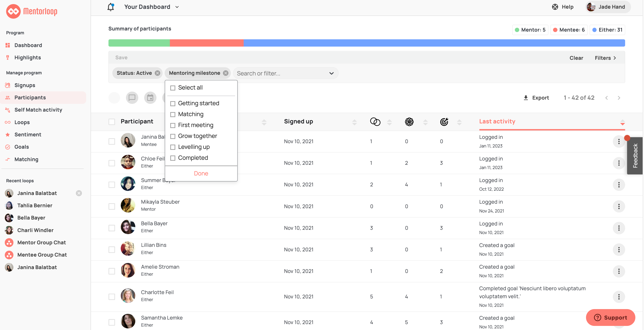Open the Mentor Group Chat loop
Image resolution: width=644 pixels, height=330 pixels.
click(x=41, y=242)
